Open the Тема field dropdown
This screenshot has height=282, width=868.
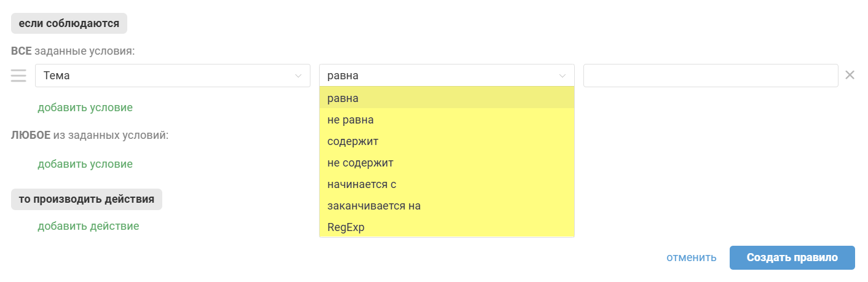[172, 76]
